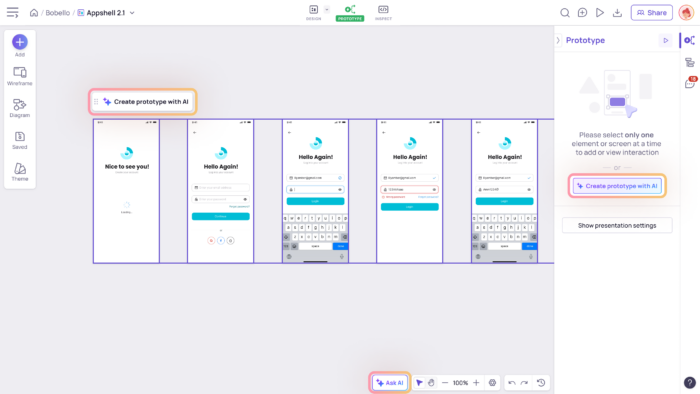Open comments icon with notification badge

[690, 83]
